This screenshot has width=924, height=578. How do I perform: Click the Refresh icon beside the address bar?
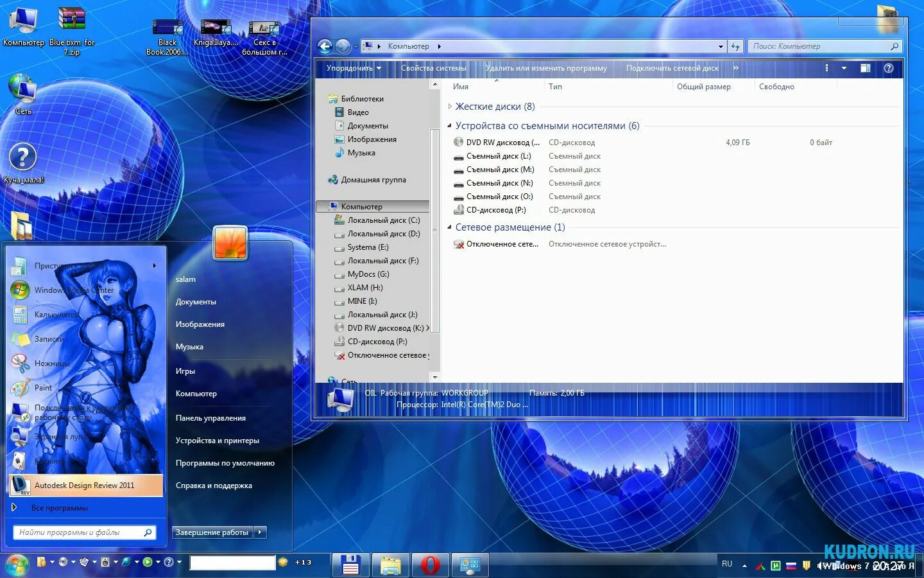point(735,46)
